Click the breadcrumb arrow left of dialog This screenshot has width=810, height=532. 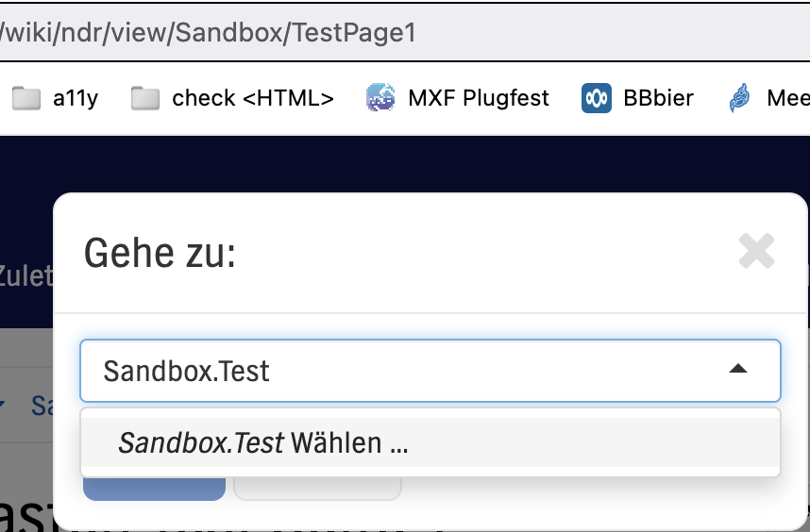(3, 406)
